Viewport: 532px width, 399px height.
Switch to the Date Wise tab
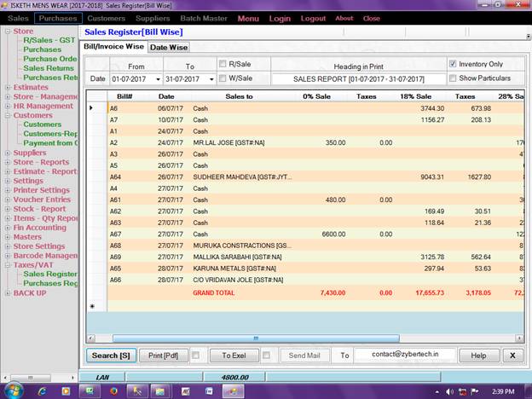coord(169,47)
